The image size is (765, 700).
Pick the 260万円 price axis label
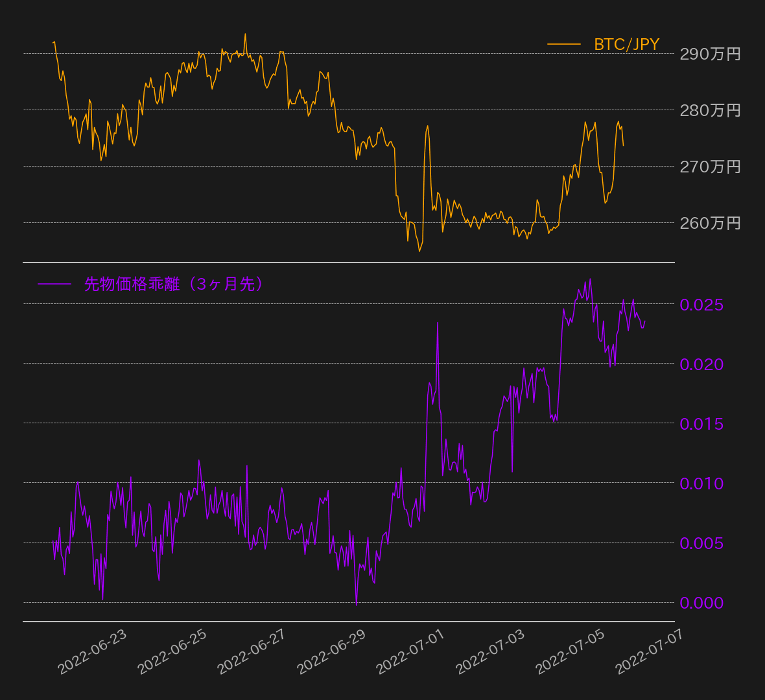(710, 223)
